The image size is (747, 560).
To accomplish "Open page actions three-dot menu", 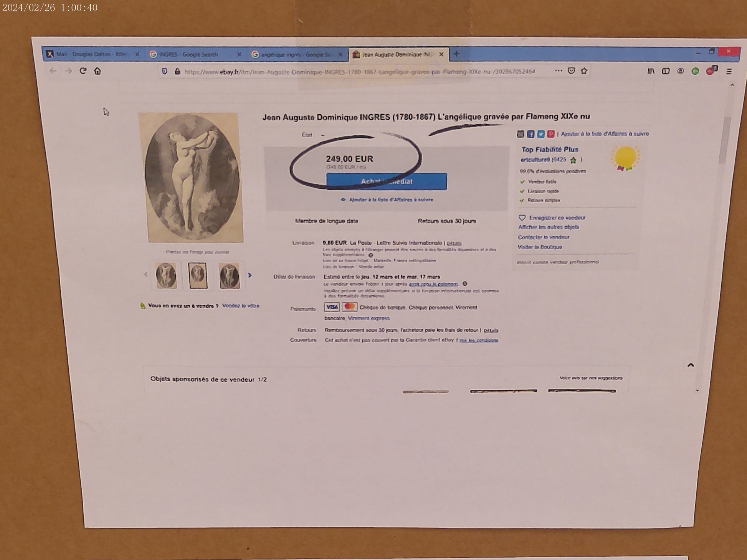I will (x=559, y=71).
